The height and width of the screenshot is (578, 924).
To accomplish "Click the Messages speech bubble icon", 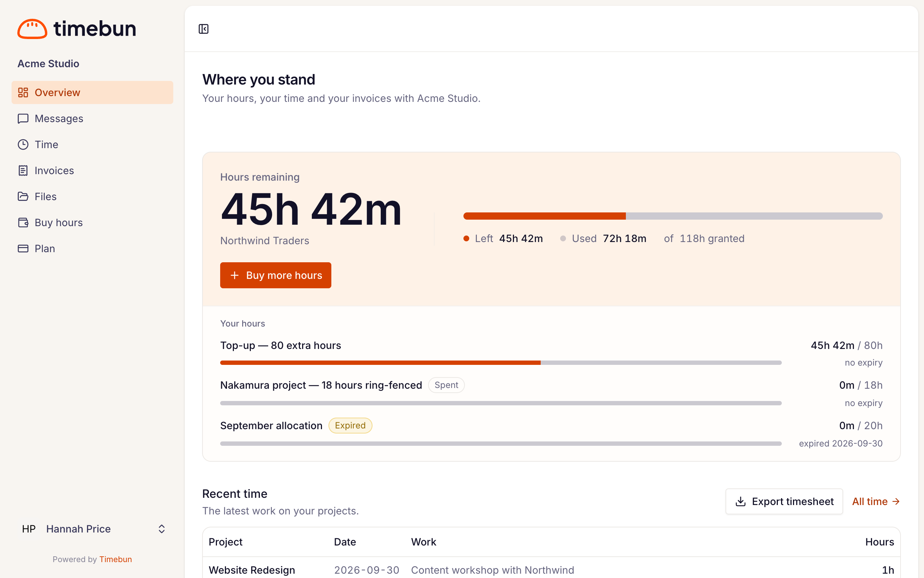I will 23,118.
